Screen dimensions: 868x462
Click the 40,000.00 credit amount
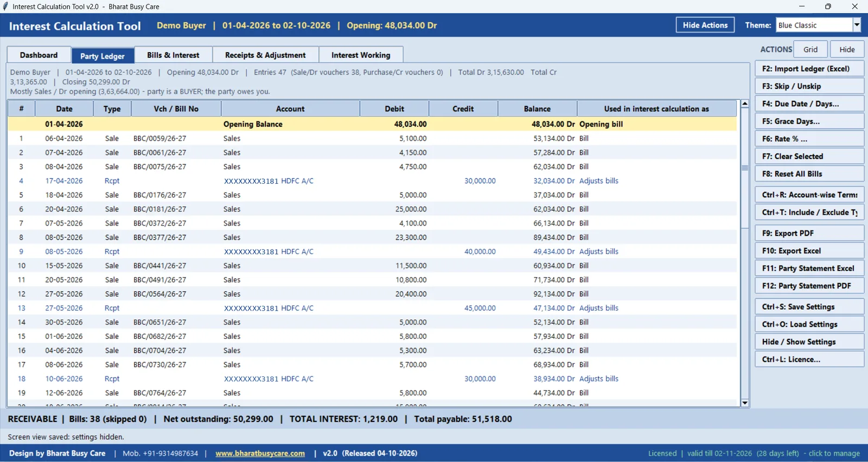pos(480,252)
